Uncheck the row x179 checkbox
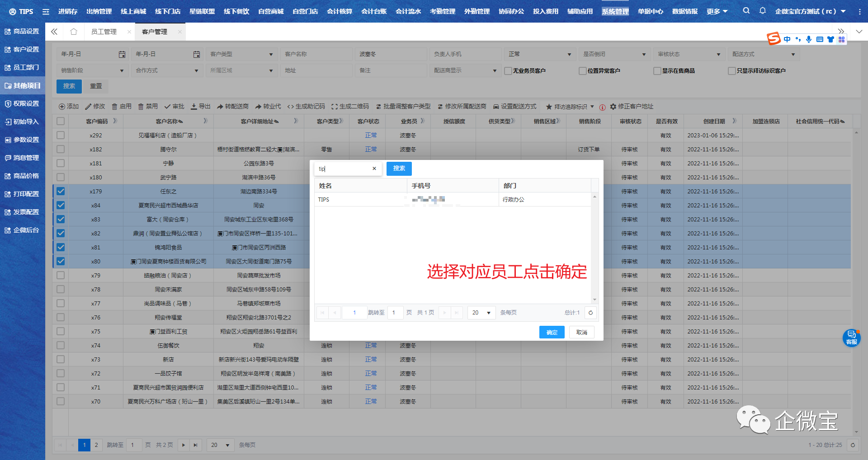 [x=61, y=191]
